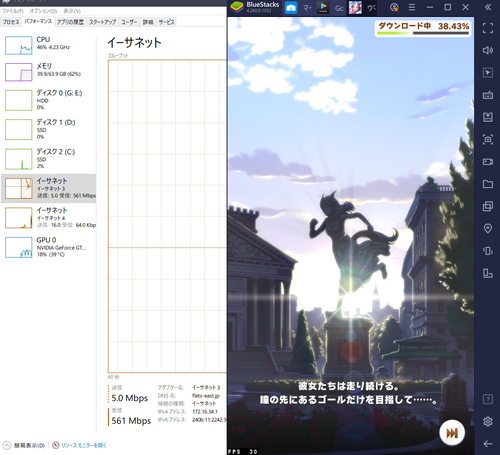
Task: Open BlueStacks hamburger menu
Action: coord(412,7)
